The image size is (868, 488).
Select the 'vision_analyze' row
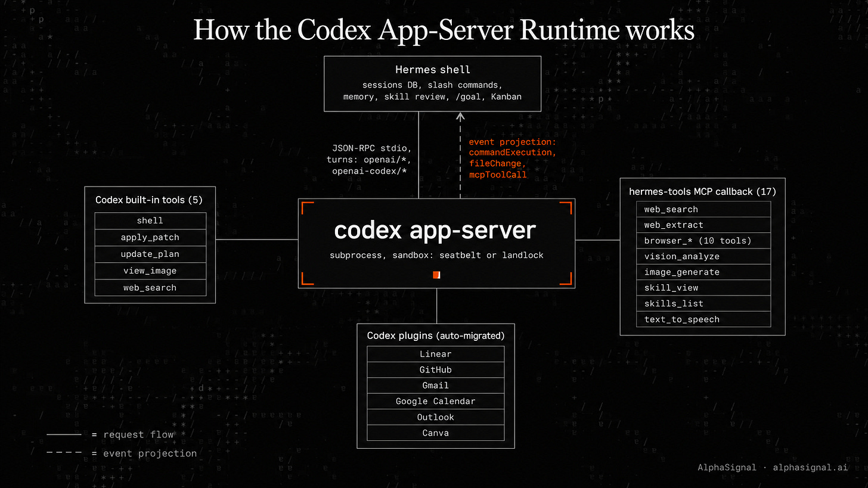click(703, 257)
